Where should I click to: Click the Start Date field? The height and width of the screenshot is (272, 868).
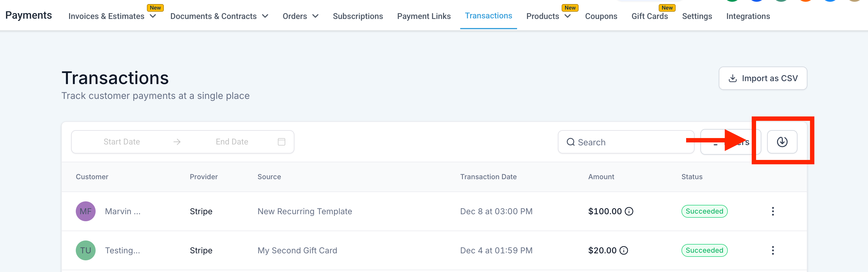click(122, 142)
